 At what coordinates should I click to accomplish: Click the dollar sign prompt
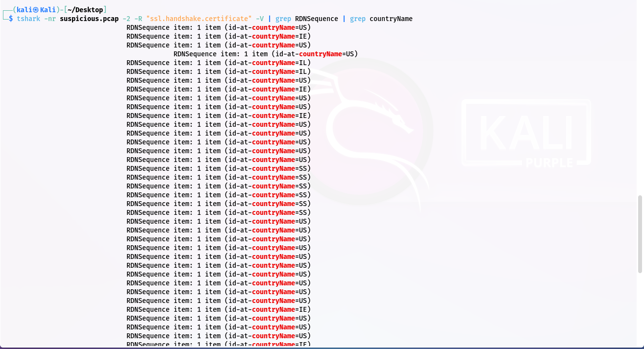[11, 19]
